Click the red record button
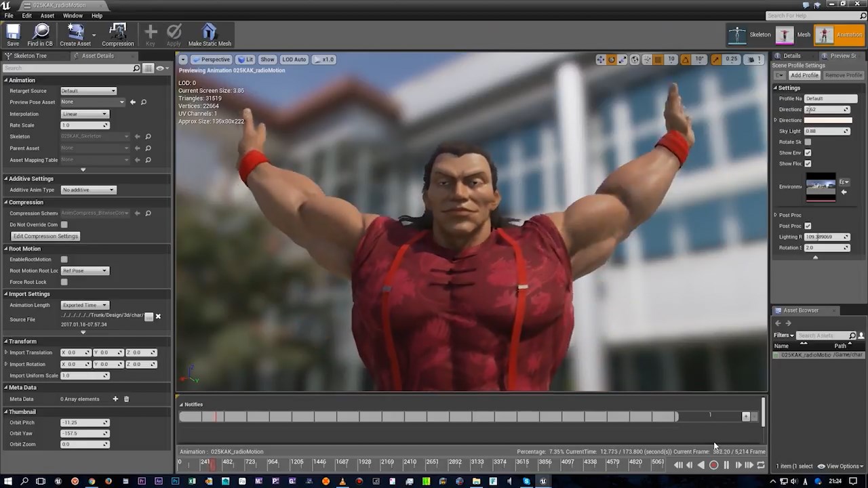868x488 pixels. [713, 465]
